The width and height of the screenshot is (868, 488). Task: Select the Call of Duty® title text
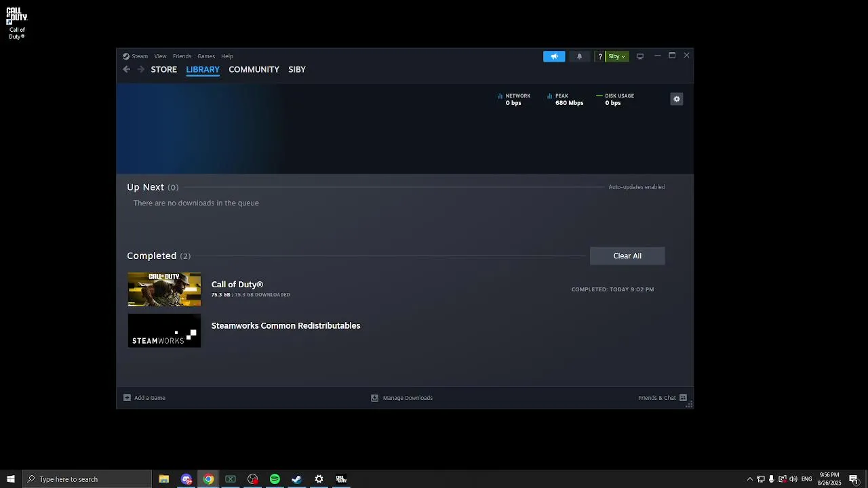coord(237,284)
